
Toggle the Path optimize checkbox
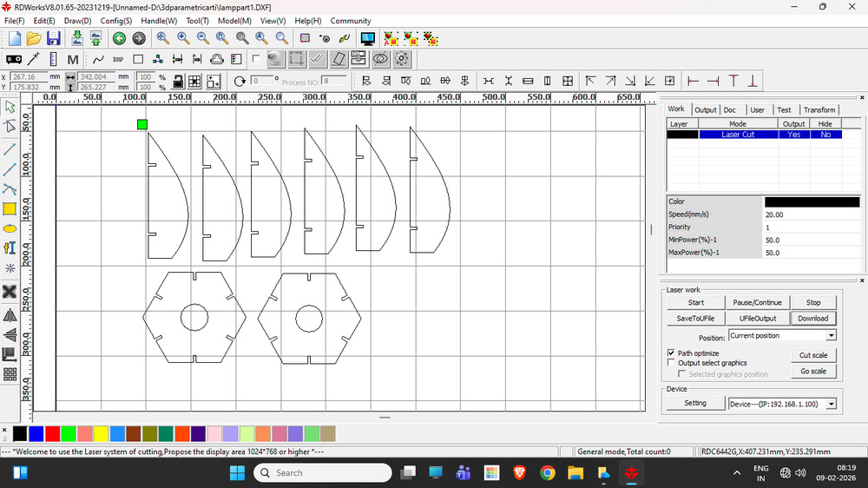[x=671, y=353]
